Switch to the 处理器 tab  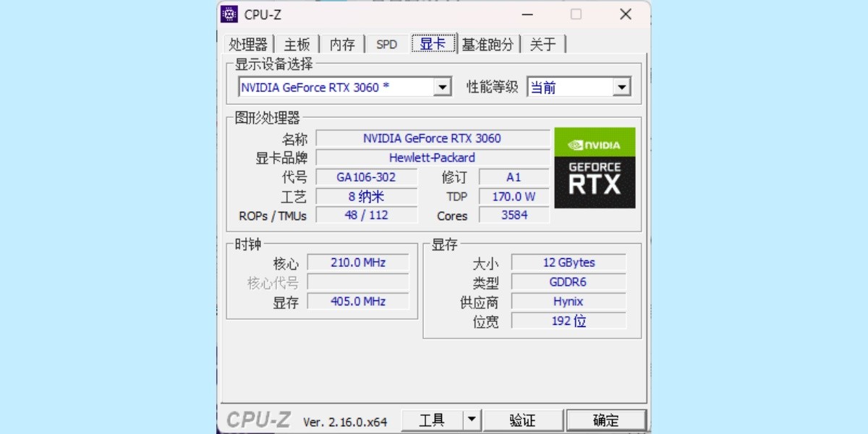click(248, 45)
